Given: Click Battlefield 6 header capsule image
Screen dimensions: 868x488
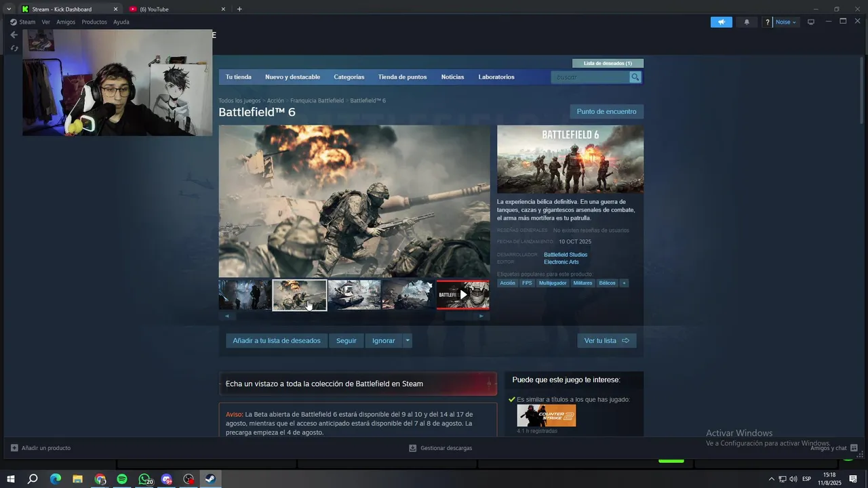Looking at the screenshot, I should 570,159.
